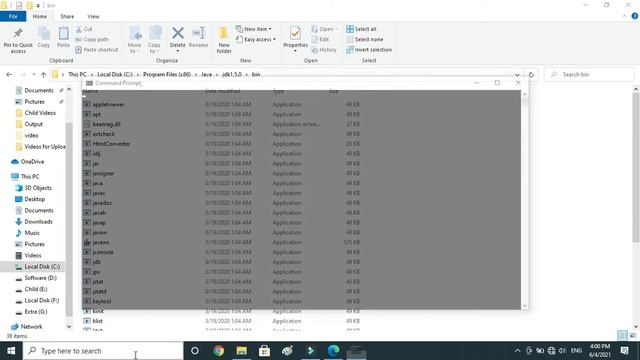Select Network in navigation pane
Image resolution: width=640 pixels, height=360 pixels.
pos(27,327)
